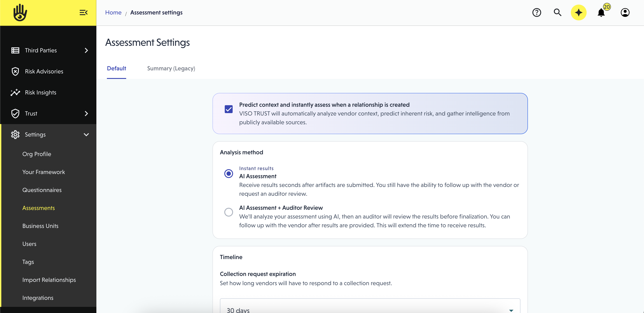Collapse the Settings section chevron
This screenshot has width=644, height=313.
86,135
